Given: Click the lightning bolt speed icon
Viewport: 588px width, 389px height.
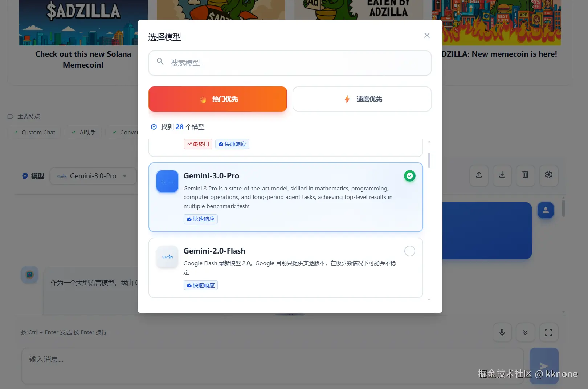Looking at the screenshot, I should pyautogui.click(x=347, y=99).
